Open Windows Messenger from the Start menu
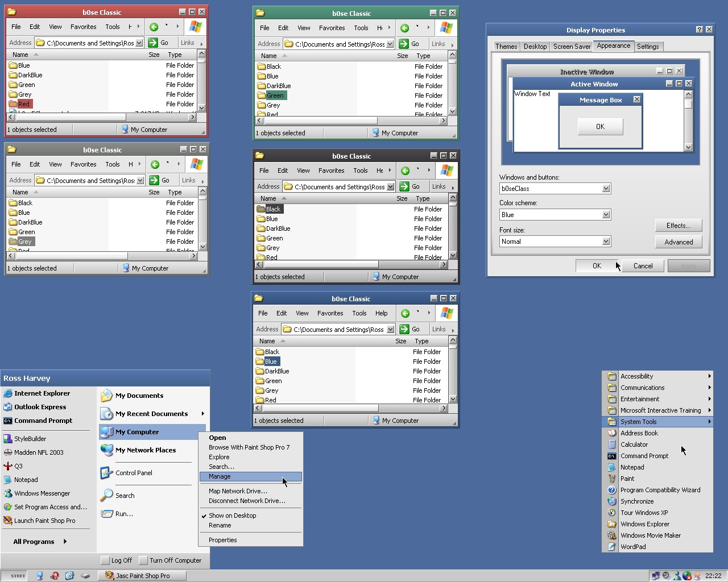Image resolution: width=728 pixels, height=582 pixels. 37,493
